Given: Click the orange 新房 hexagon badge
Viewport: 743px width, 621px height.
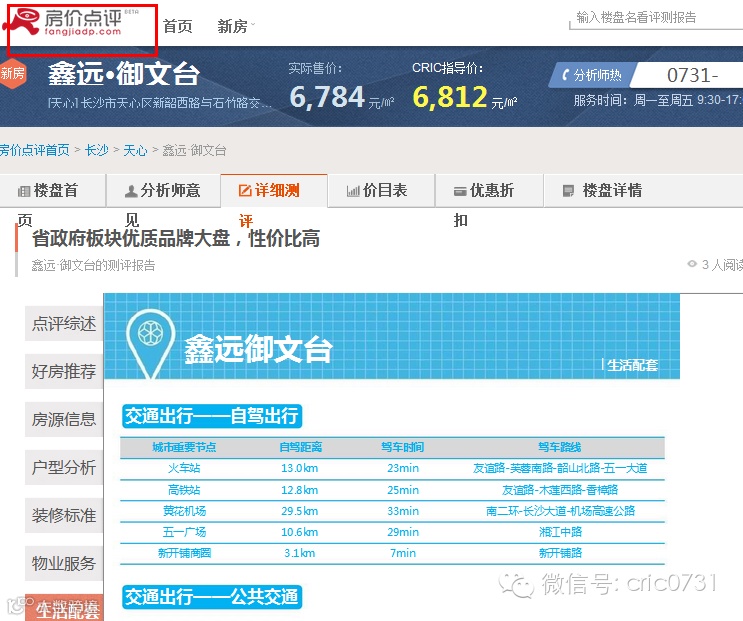Looking at the screenshot, I should pyautogui.click(x=13, y=73).
